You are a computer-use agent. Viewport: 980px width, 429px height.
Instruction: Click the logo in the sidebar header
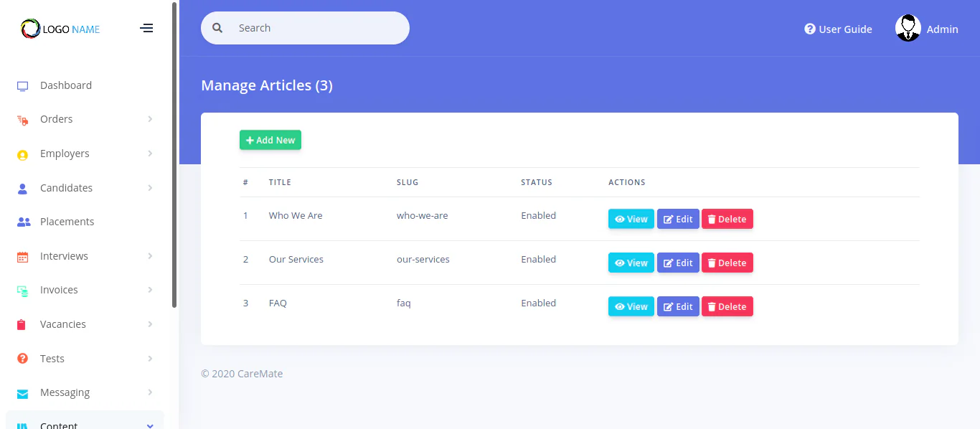[x=60, y=29]
